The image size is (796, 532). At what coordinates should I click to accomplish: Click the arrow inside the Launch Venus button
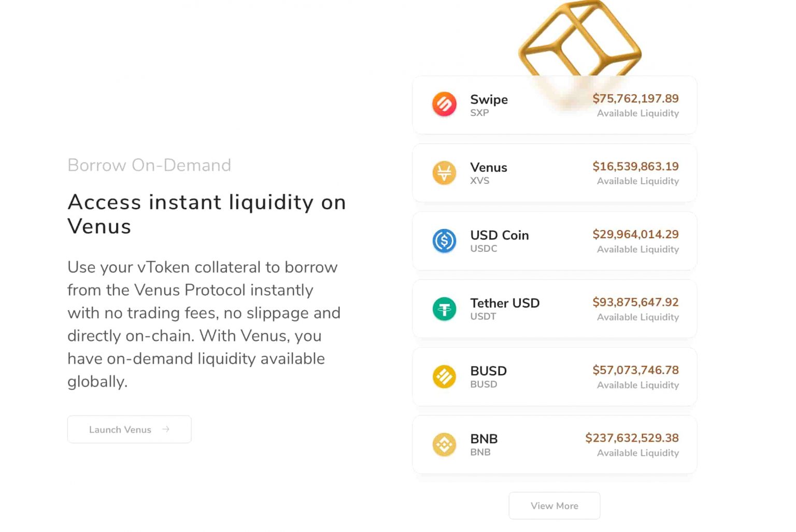pyautogui.click(x=166, y=429)
